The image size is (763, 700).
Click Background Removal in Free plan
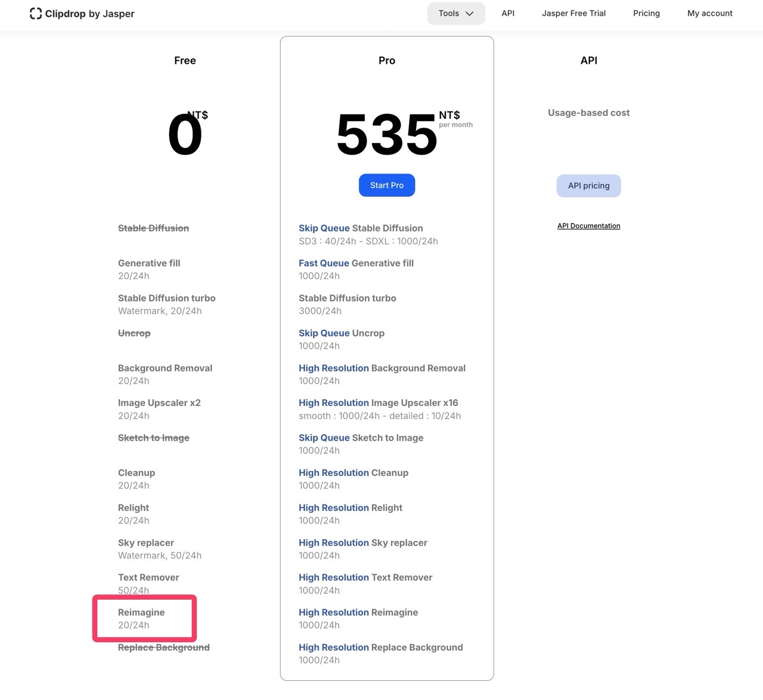tap(165, 368)
